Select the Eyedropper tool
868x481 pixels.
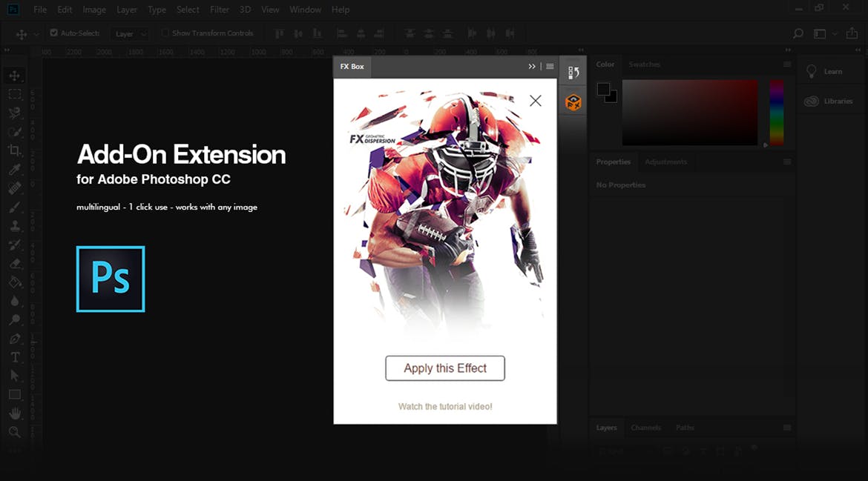click(16, 169)
